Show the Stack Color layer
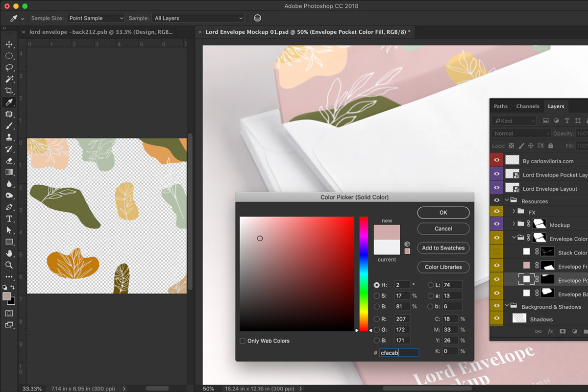 [496, 252]
